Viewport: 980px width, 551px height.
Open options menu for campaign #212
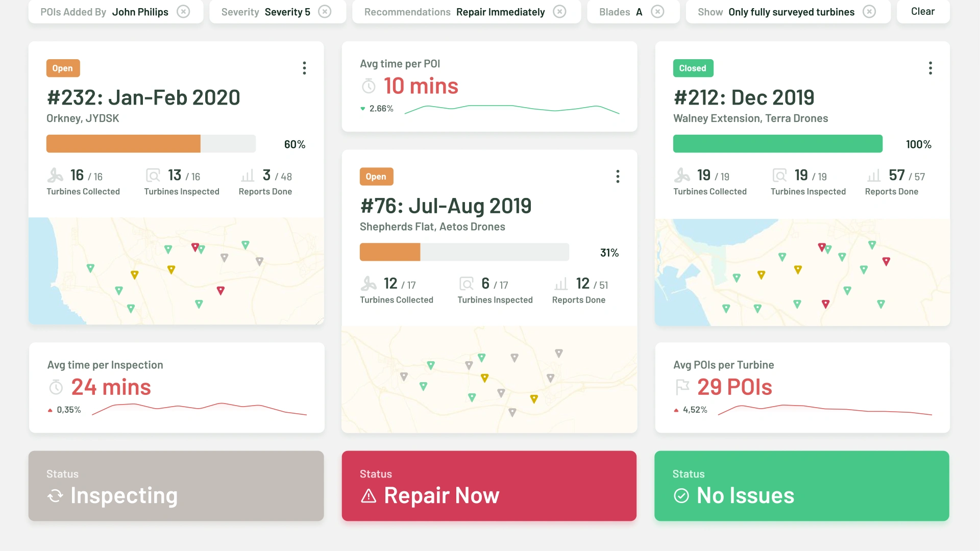pos(930,68)
